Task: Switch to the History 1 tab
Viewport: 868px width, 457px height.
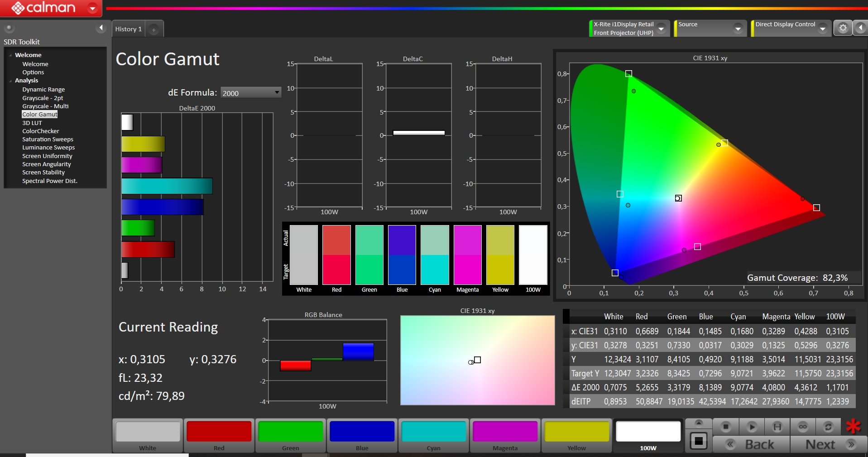Action: (128, 29)
